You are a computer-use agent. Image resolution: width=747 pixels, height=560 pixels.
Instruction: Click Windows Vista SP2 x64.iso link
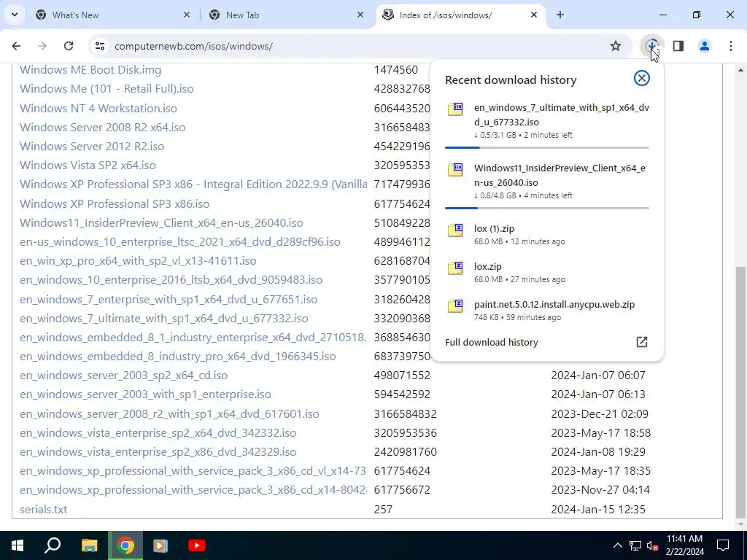click(x=88, y=166)
